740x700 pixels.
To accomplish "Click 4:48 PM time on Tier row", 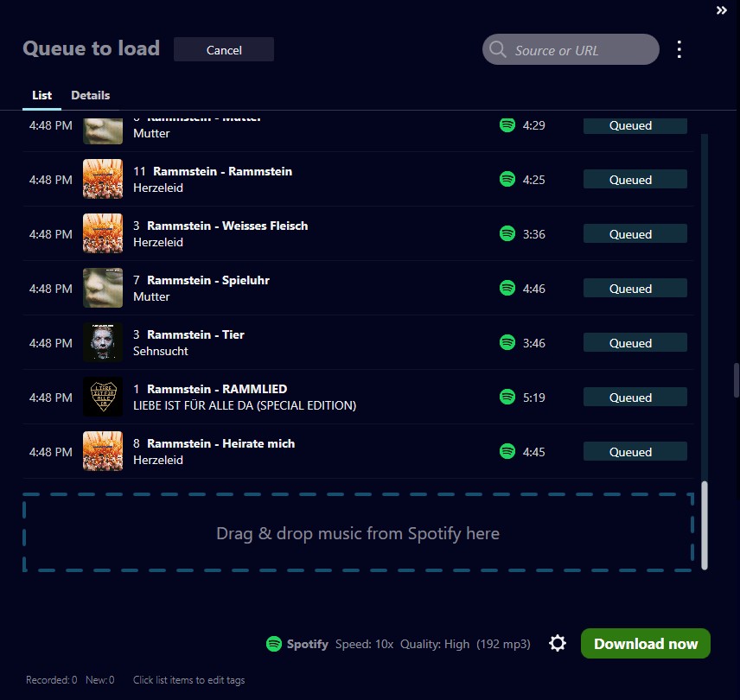I will tap(50, 343).
